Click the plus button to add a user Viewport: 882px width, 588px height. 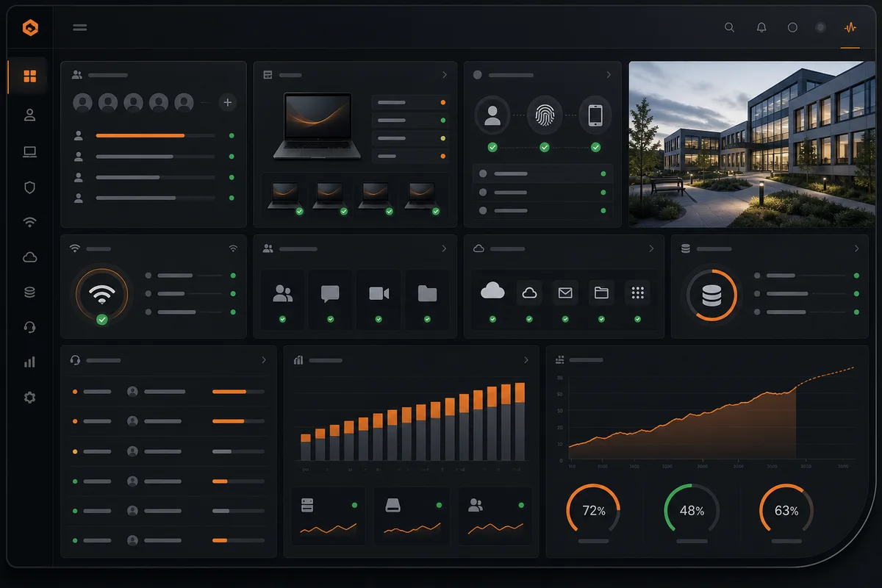click(228, 102)
